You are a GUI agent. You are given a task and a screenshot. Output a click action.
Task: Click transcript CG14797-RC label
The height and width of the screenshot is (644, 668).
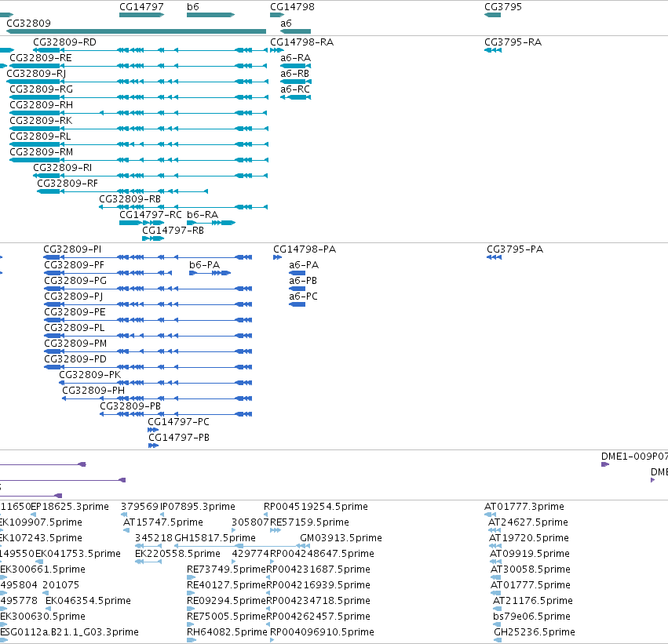point(151,214)
